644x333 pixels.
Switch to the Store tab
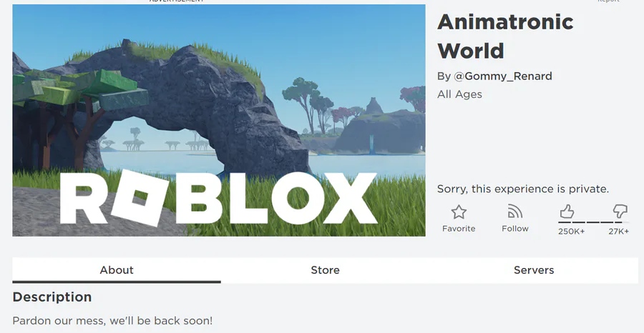tap(326, 270)
